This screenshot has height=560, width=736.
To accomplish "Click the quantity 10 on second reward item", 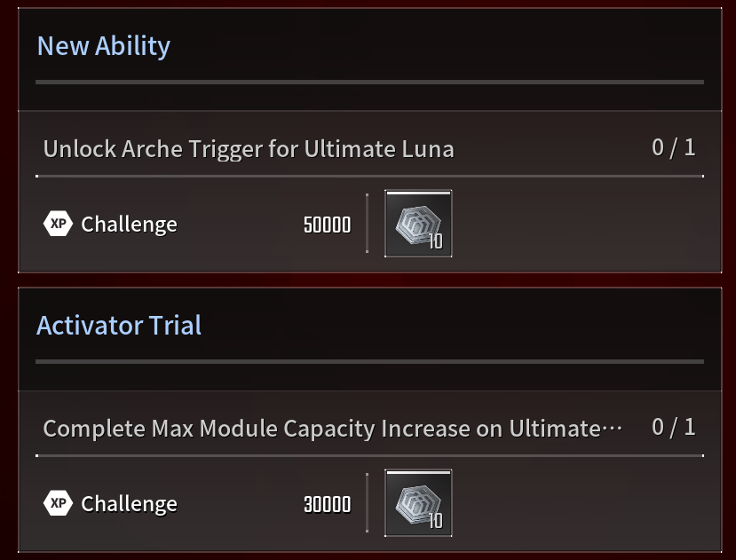I will click(435, 521).
